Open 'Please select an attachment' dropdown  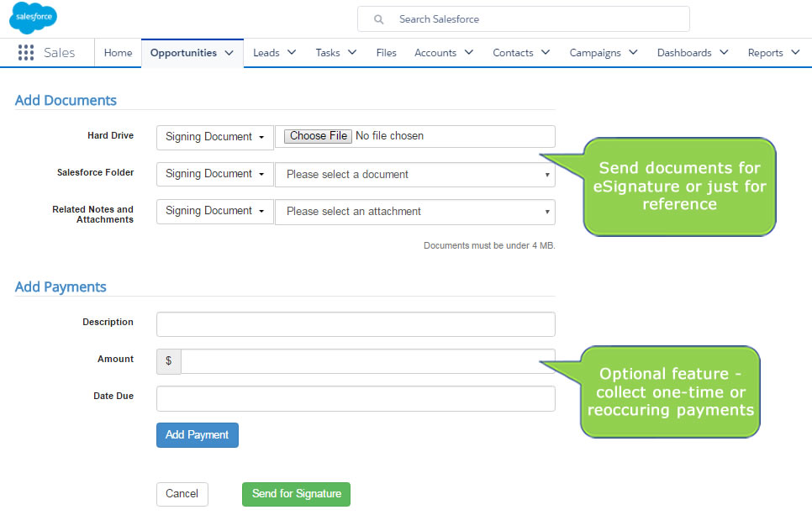click(x=414, y=212)
